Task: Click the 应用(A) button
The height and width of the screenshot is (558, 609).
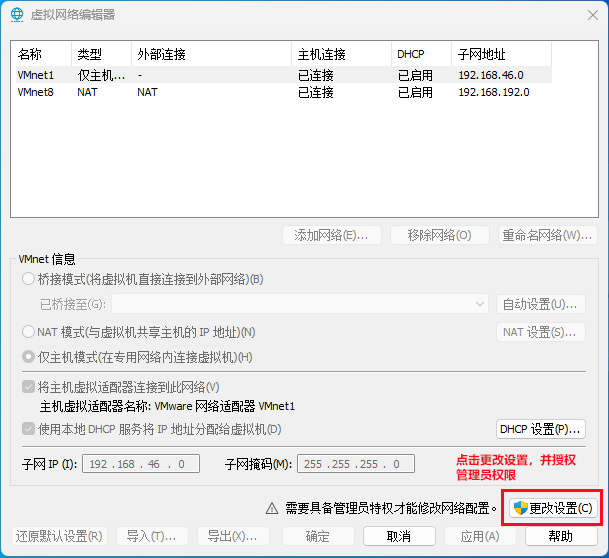Action: [480, 536]
